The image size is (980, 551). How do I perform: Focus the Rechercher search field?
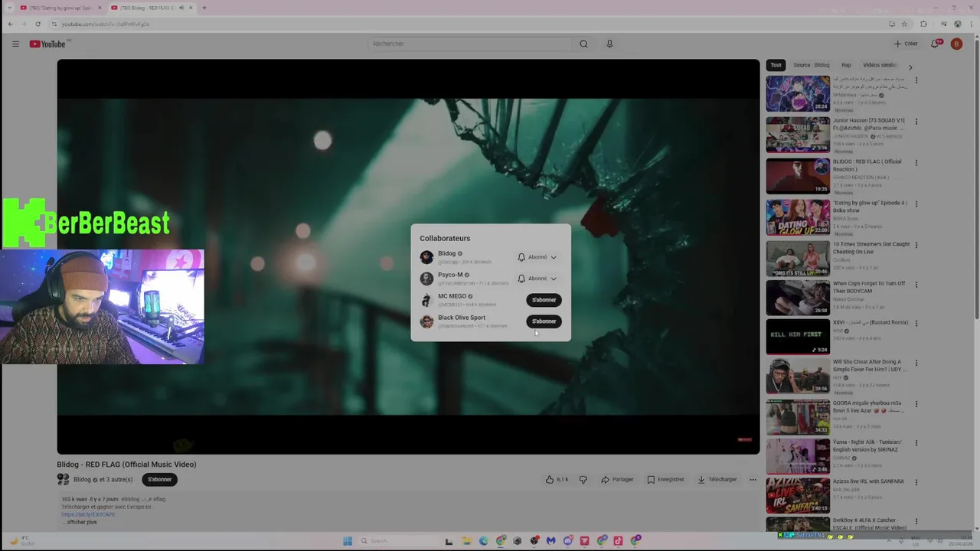(x=470, y=44)
